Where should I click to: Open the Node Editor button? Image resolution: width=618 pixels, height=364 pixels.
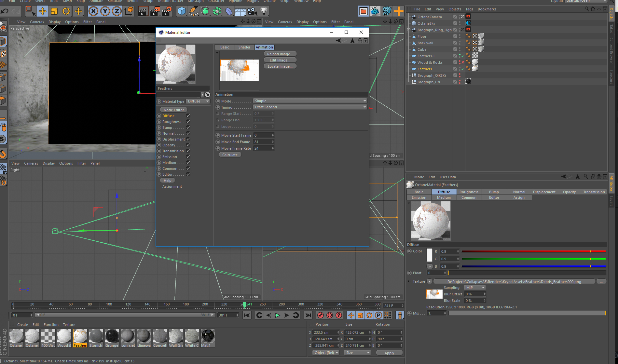coord(174,110)
